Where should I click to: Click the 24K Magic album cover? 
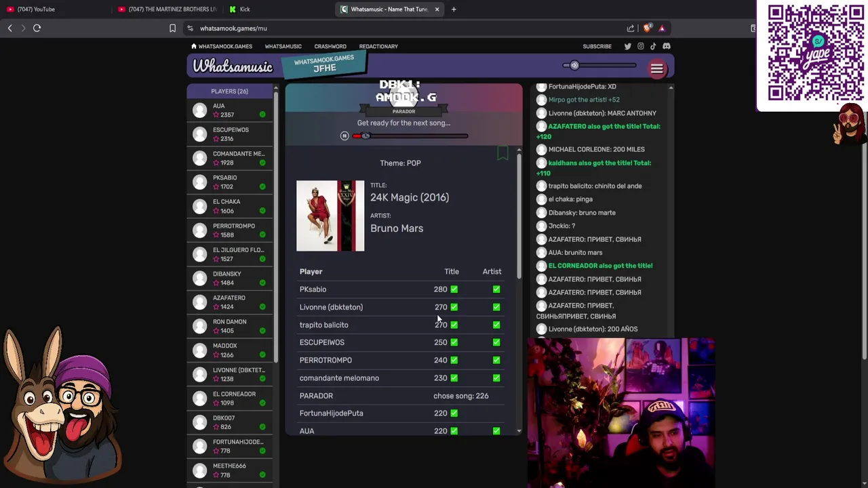[330, 216]
